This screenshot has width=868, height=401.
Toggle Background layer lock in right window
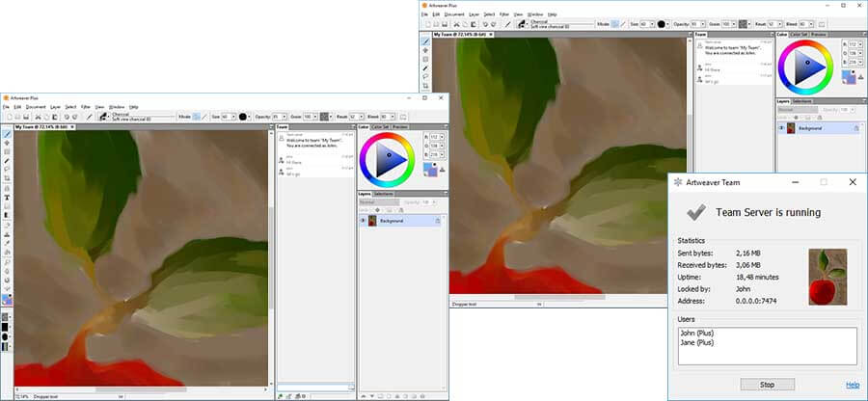[x=854, y=127]
